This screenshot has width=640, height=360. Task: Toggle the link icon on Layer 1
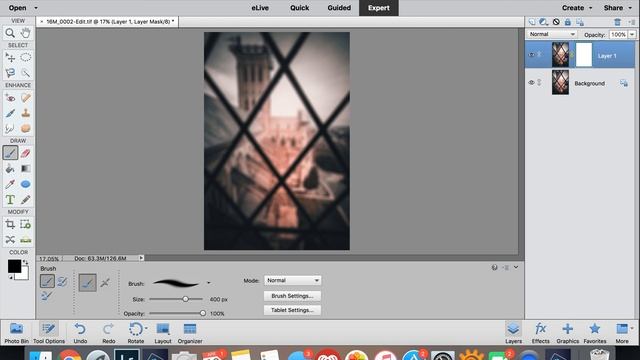(539, 55)
